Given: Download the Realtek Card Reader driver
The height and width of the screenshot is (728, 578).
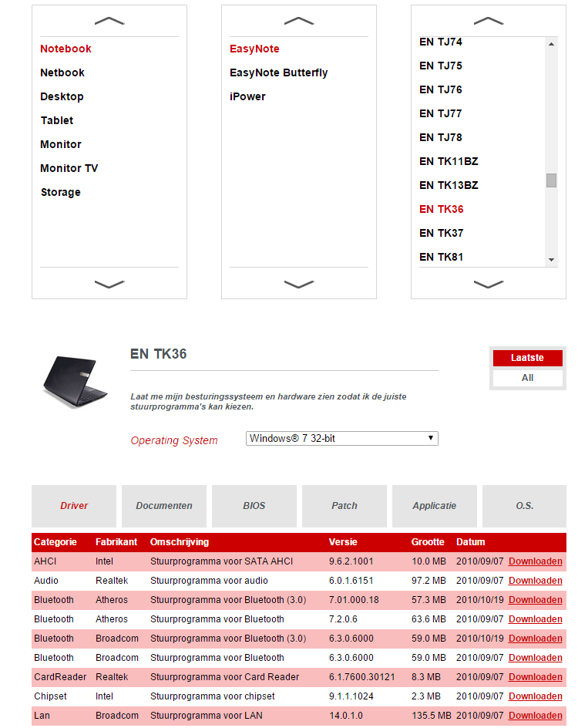Looking at the screenshot, I should (536, 677).
